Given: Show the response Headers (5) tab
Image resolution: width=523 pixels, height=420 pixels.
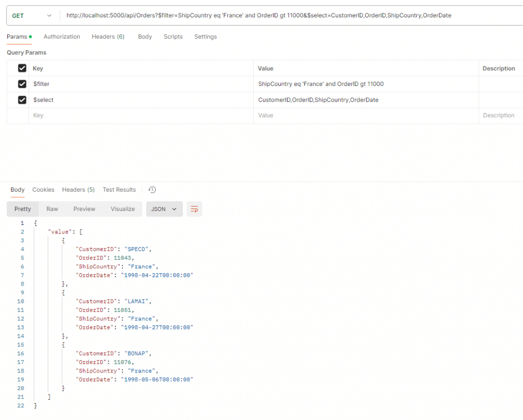Looking at the screenshot, I should click(78, 190).
